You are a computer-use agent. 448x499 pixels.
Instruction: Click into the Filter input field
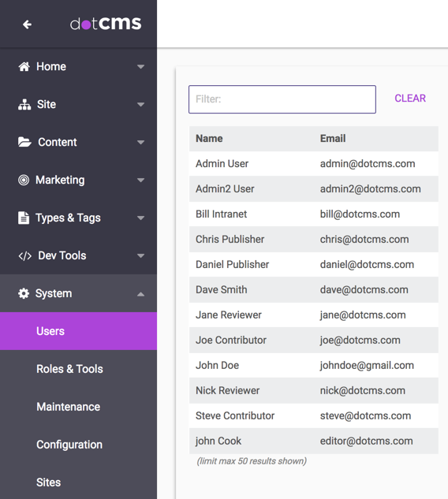click(x=282, y=99)
